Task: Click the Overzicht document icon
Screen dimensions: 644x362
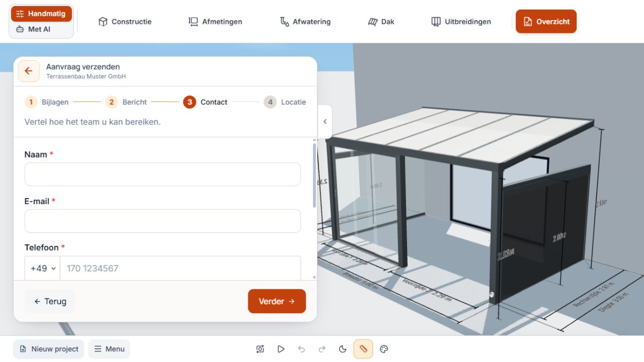Action: (x=528, y=21)
